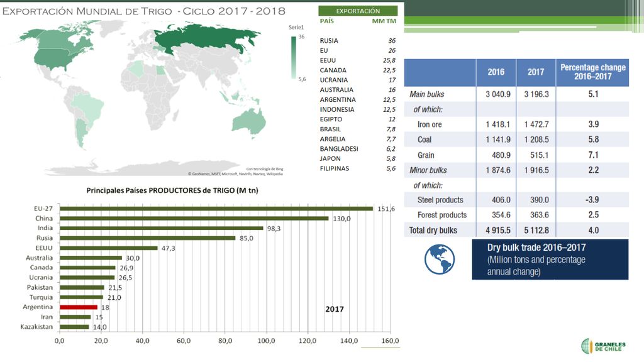Viewport: 644px width, 362px height.
Task: Click the EU-27 bar in the chart
Action: tap(216, 209)
